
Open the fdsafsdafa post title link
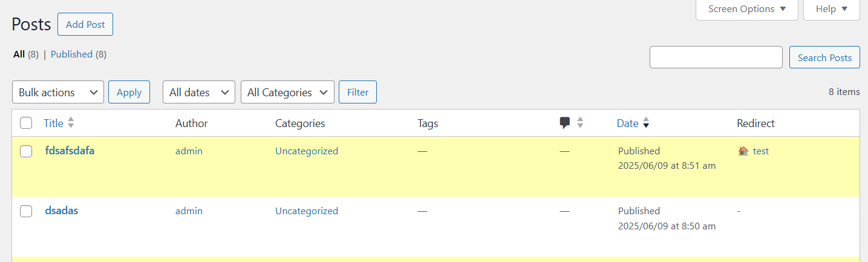click(70, 151)
